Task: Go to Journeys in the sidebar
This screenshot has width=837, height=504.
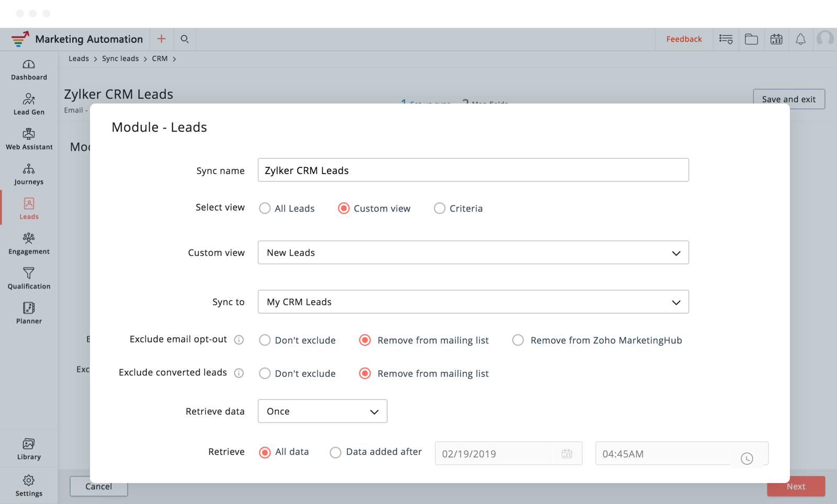Action: pos(29,169)
